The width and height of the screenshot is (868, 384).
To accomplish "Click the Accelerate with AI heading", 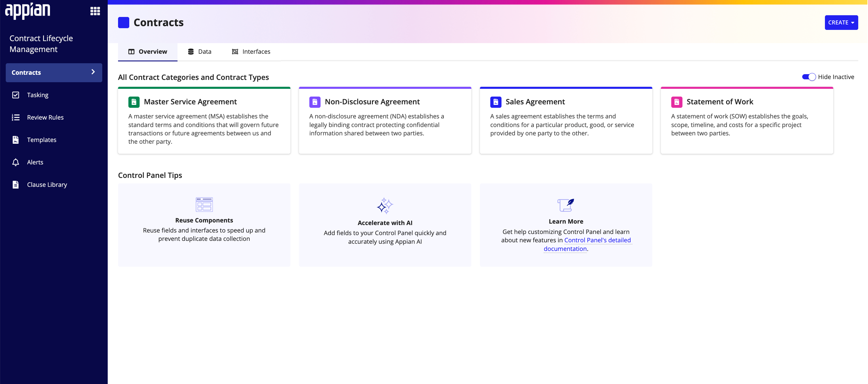I will click(385, 223).
